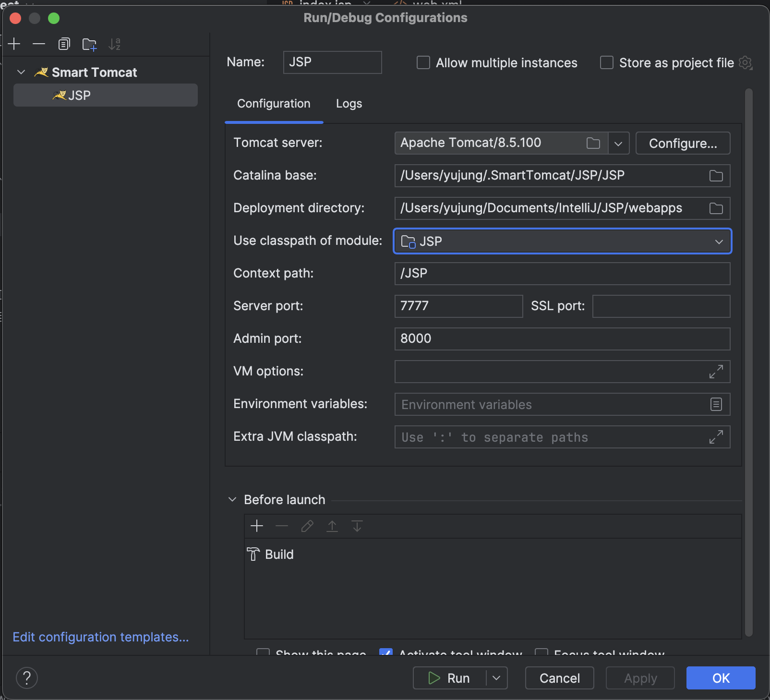The image size is (770, 700).
Task: Collapse the Before launch section
Action: [232, 500]
